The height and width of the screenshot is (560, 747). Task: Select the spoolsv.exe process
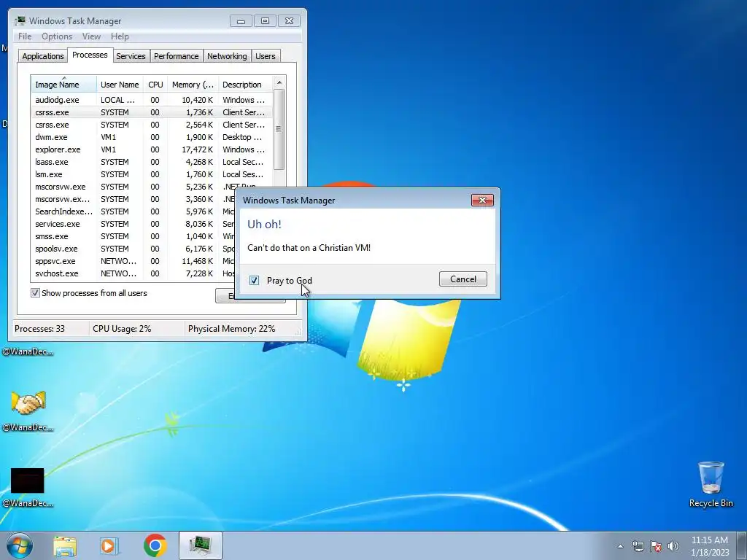click(133, 248)
